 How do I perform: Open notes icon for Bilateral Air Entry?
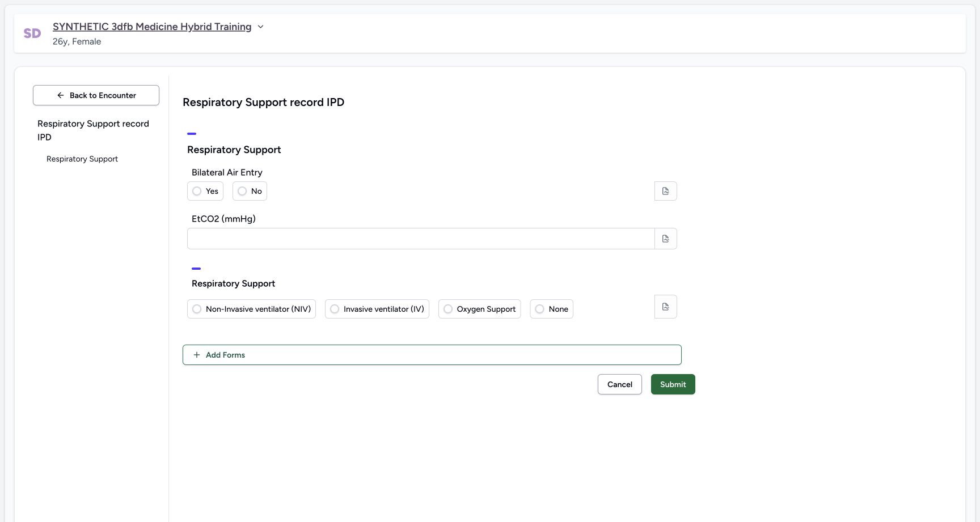[x=665, y=191]
